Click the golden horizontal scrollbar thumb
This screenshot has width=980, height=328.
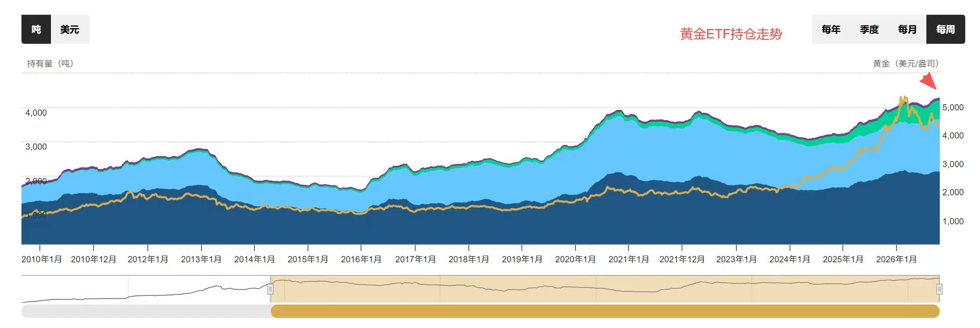click(605, 311)
